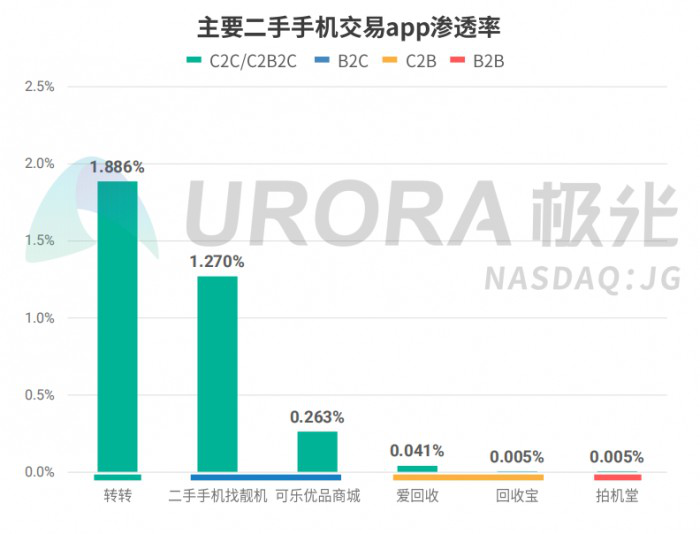Click the green C2C/C2B2C legend swatch
The image size is (700, 534).
coord(194,61)
